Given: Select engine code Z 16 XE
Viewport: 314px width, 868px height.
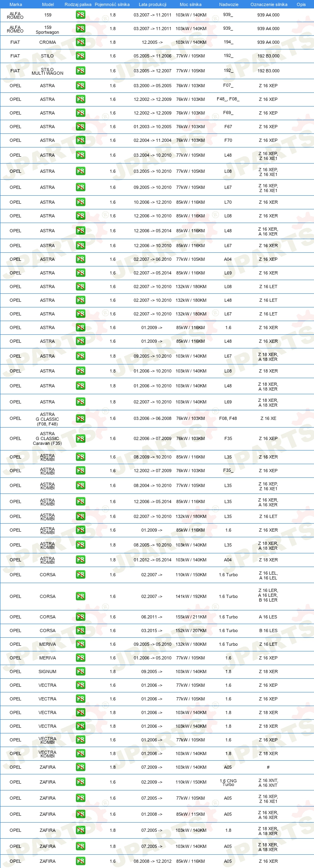Looking at the screenshot, I should click(268, 418).
